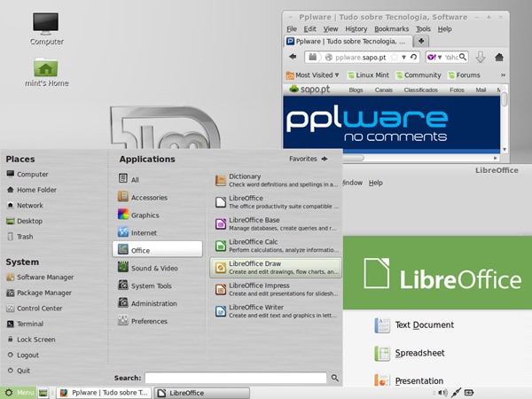Bookmark this page with the star icon
The height and width of the screenshot is (399, 532).
pyautogui.click(x=394, y=57)
